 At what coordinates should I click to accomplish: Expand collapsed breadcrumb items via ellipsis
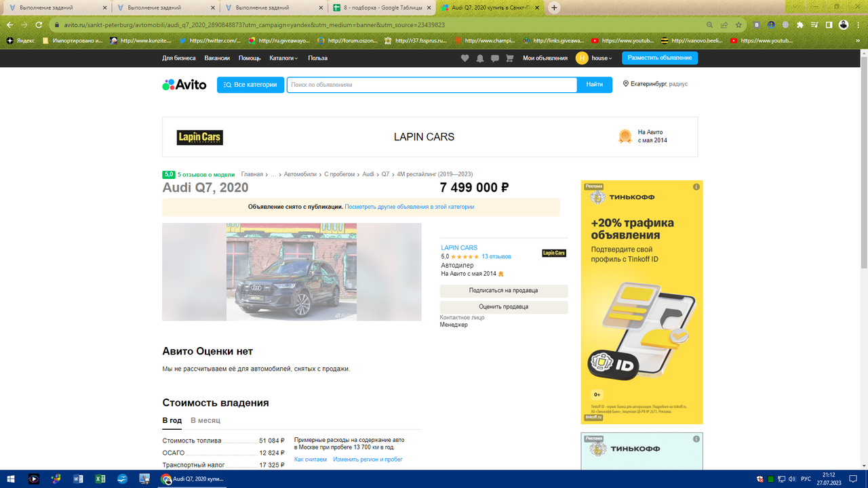pos(273,174)
